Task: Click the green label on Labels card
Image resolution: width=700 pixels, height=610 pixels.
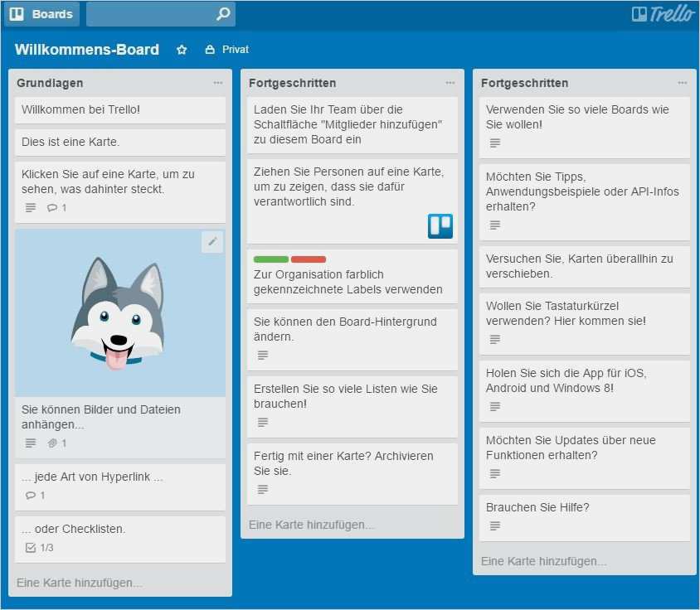Action: click(271, 259)
